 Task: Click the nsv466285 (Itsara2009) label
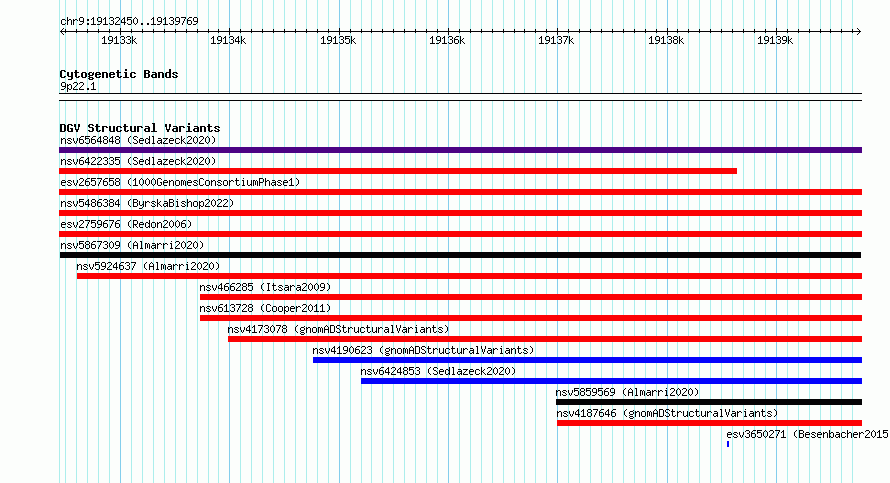[265, 287]
